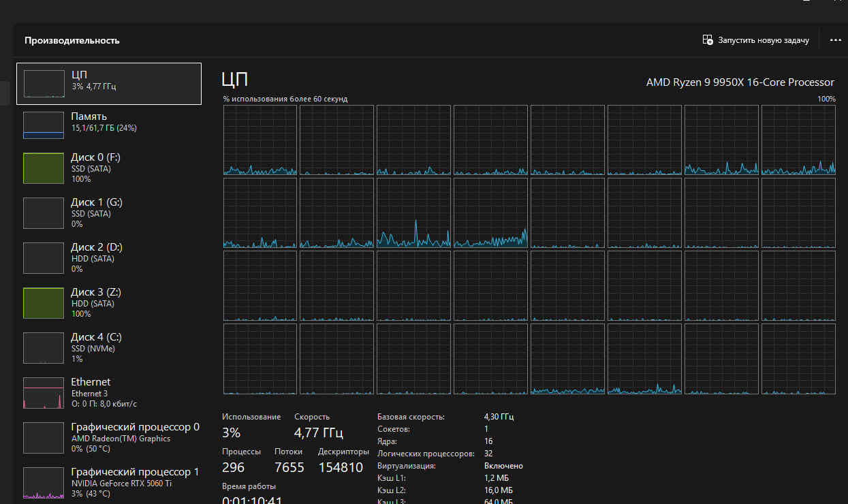Click the Кэш L2 16,0 МБ value
Viewport: 848px width, 504px height.
499,490
